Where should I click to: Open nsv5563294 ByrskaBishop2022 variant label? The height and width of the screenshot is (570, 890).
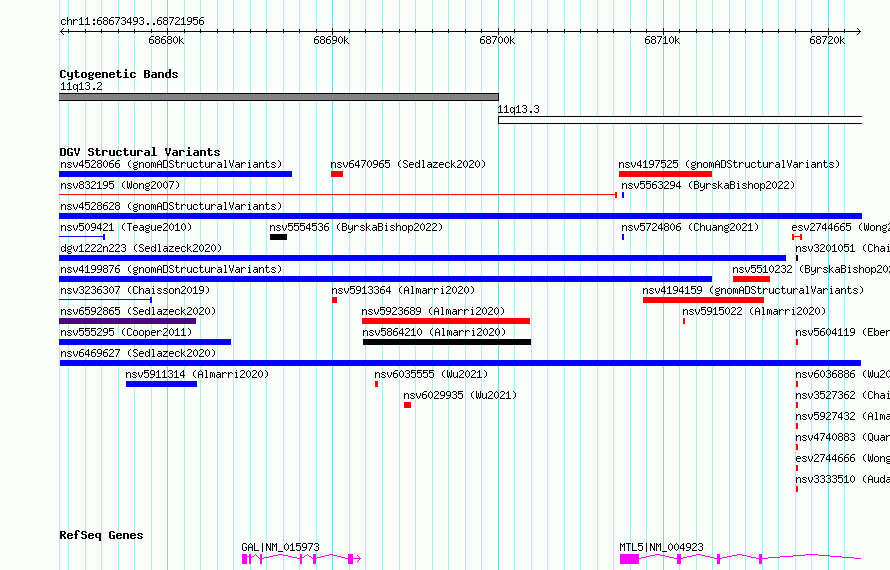(x=708, y=186)
